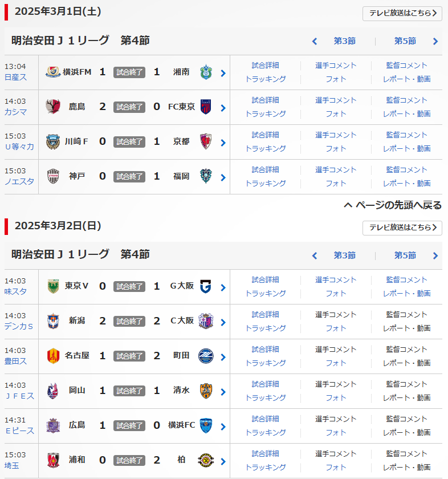Click the Shonan Bellmare team crest
Screen dimensions: 448x479
tap(206, 72)
